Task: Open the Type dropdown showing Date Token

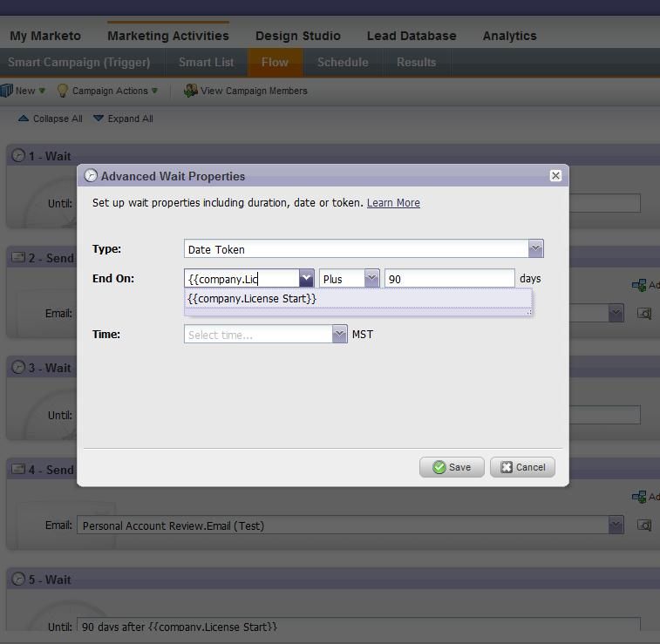Action: point(535,248)
